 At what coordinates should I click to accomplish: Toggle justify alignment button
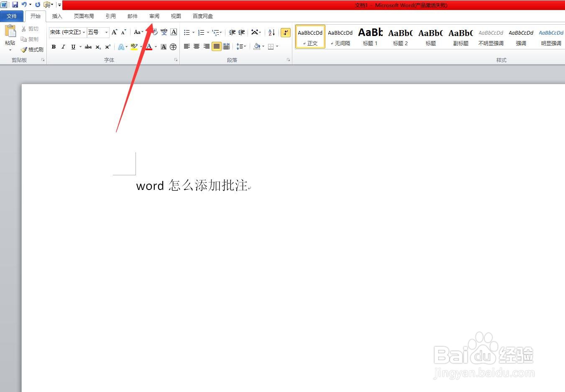point(216,46)
